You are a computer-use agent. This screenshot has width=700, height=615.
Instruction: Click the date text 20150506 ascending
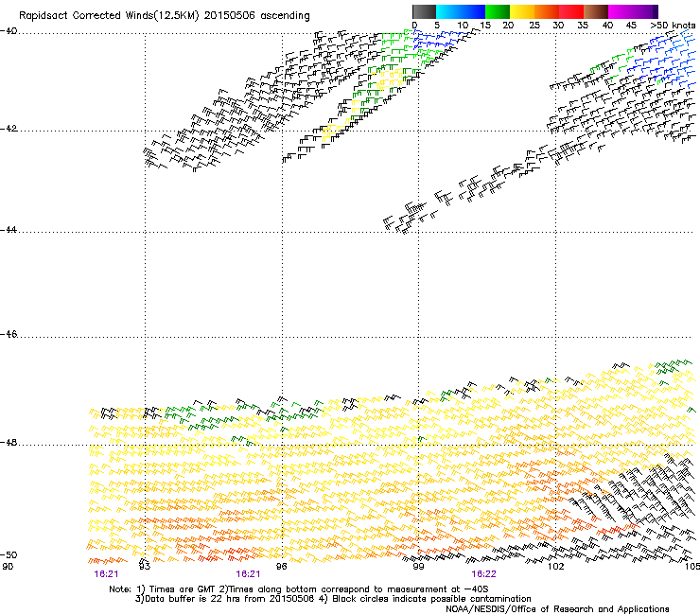pos(256,16)
